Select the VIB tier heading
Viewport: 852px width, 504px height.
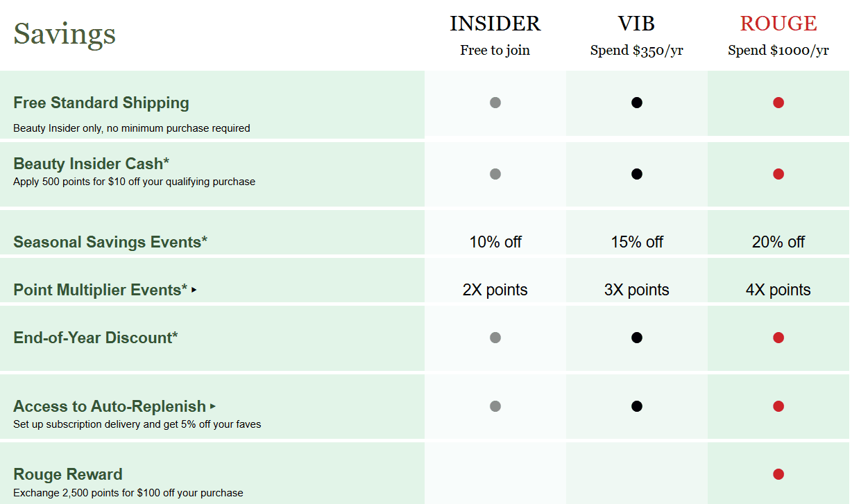(637, 24)
